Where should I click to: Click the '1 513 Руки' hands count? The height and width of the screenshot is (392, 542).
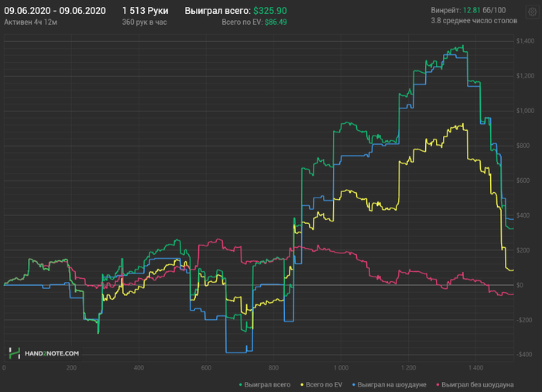(x=146, y=11)
